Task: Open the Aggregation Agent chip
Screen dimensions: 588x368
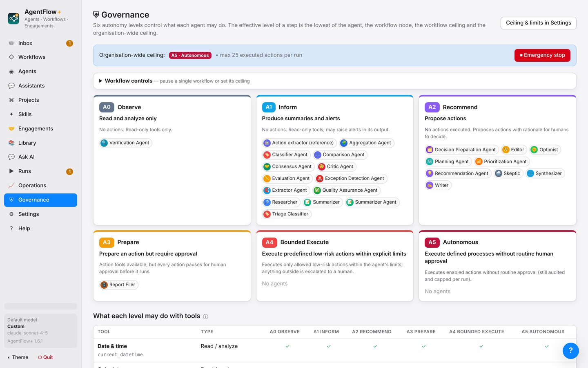Action: pyautogui.click(x=367, y=143)
